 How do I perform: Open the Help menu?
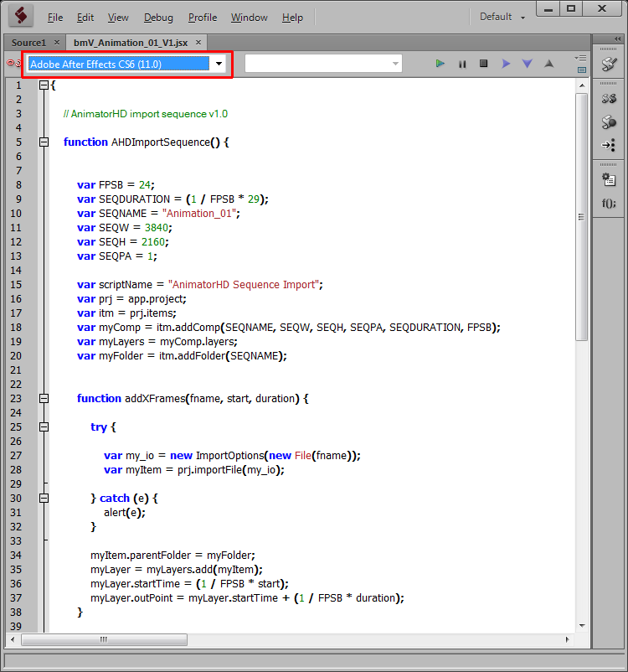tap(292, 18)
